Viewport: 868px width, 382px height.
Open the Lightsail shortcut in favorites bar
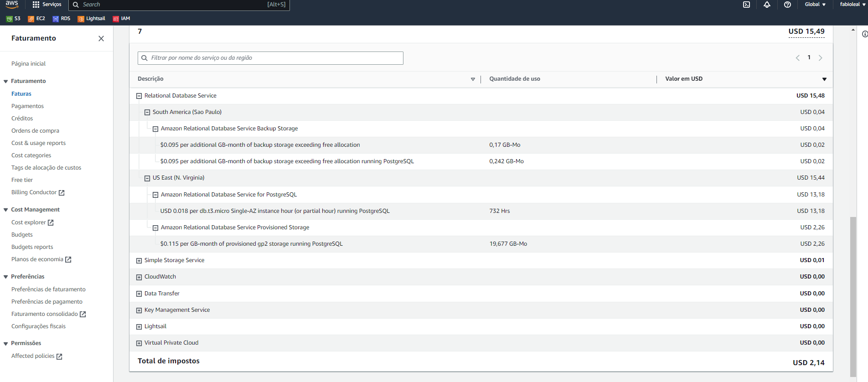click(x=92, y=19)
